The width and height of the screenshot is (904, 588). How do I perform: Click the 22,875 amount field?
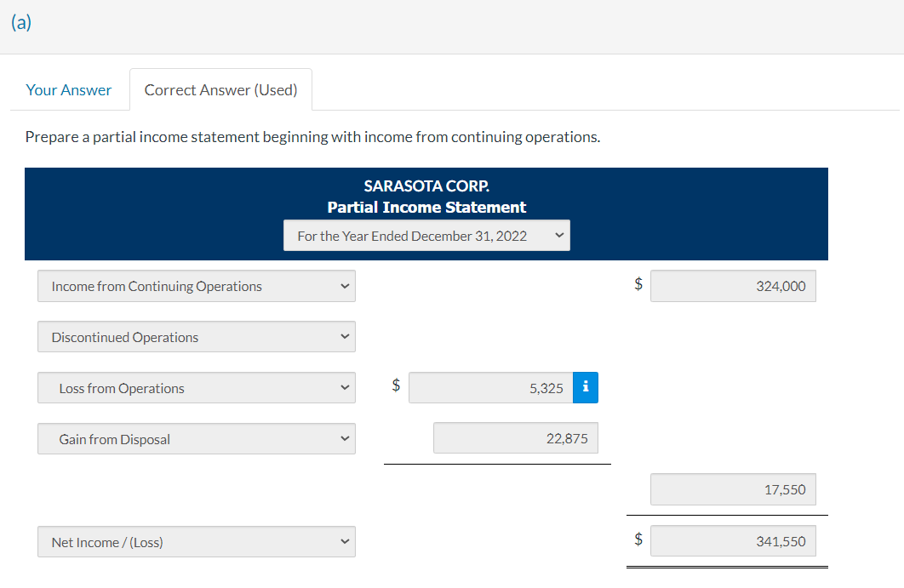click(x=515, y=437)
